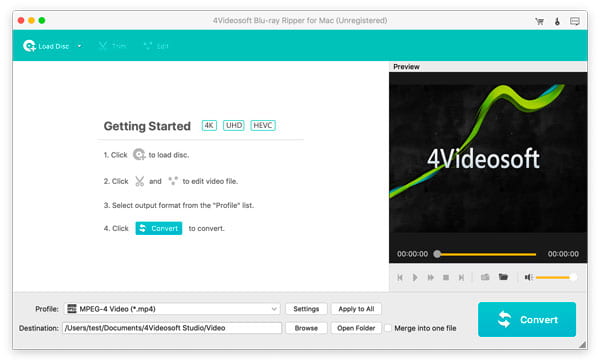Stop the preview playback
This screenshot has width=600, height=364.
click(x=446, y=277)
